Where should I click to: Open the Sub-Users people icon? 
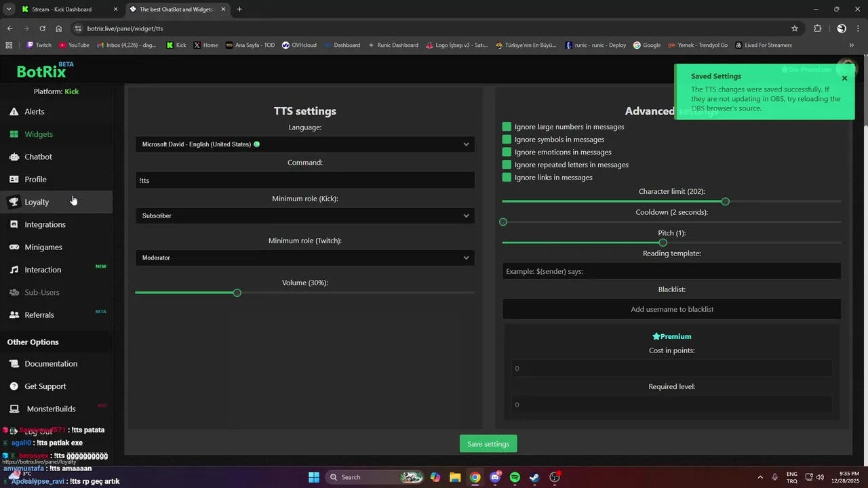14,292
